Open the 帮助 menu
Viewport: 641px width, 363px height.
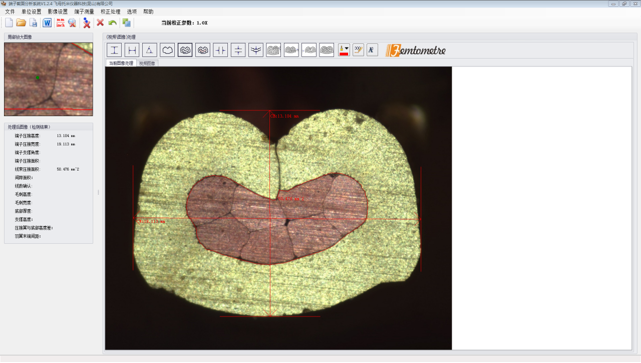pyautogui.click(x=148, y=11)
